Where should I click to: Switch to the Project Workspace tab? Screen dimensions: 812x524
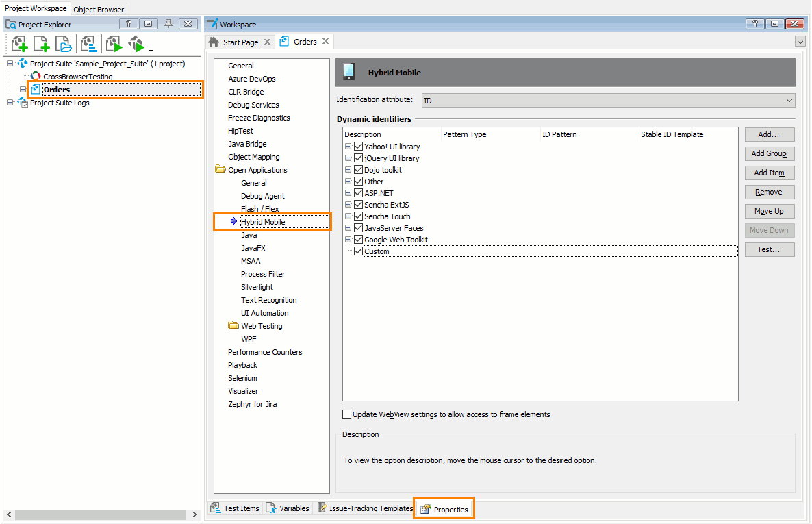[36, 8]
